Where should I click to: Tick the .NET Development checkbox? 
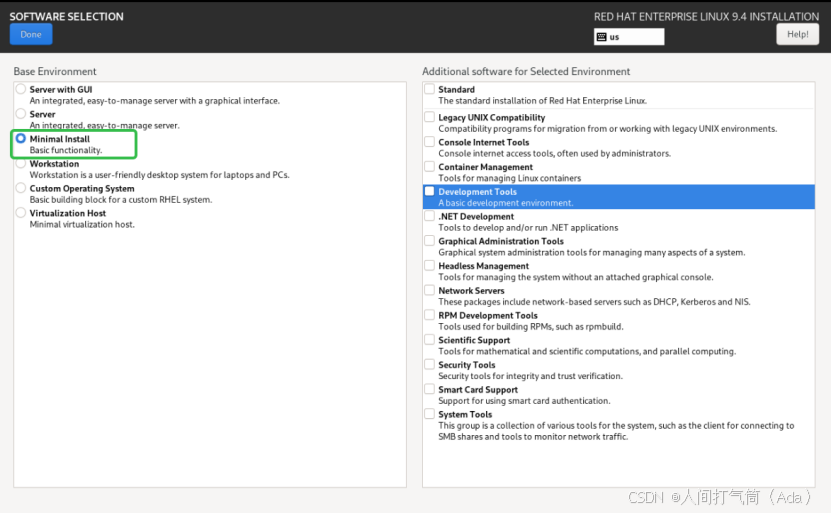click(429, 216)
